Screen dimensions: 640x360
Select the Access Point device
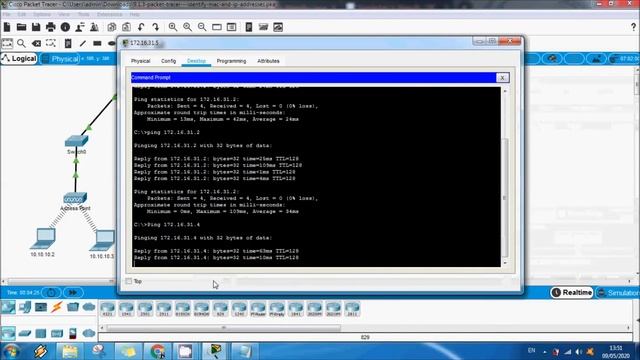click(75, 198)
